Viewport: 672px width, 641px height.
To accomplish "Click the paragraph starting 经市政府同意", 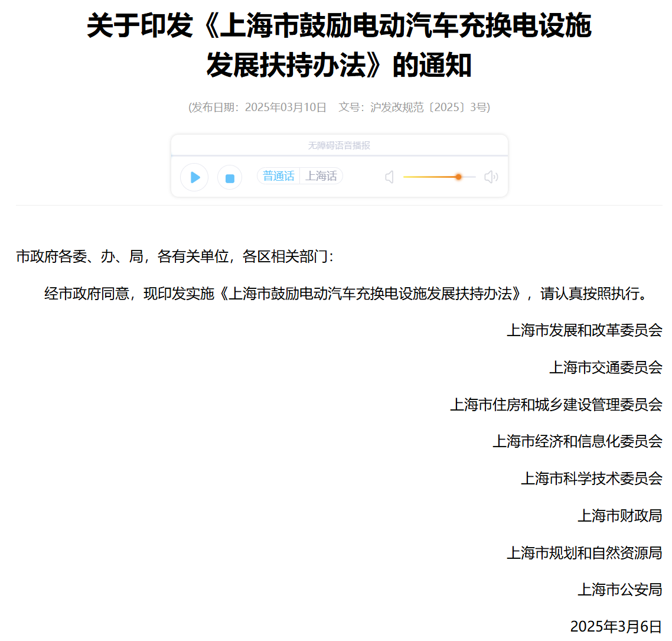I will [346, 294].
